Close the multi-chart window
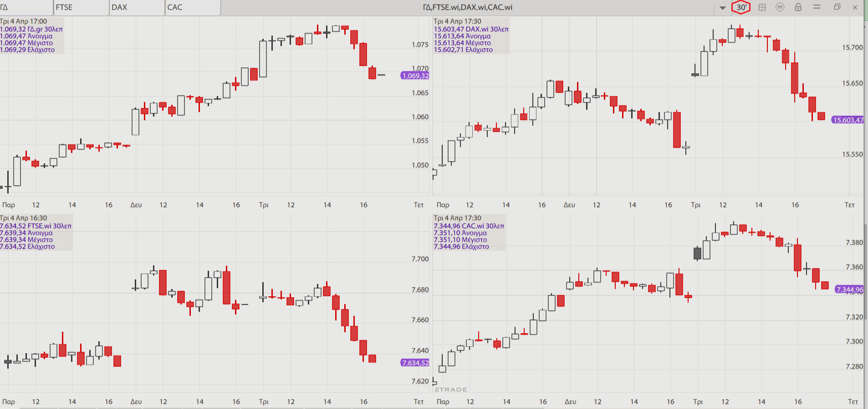Viewport: 868px width, 409px height. coord(855,7)
